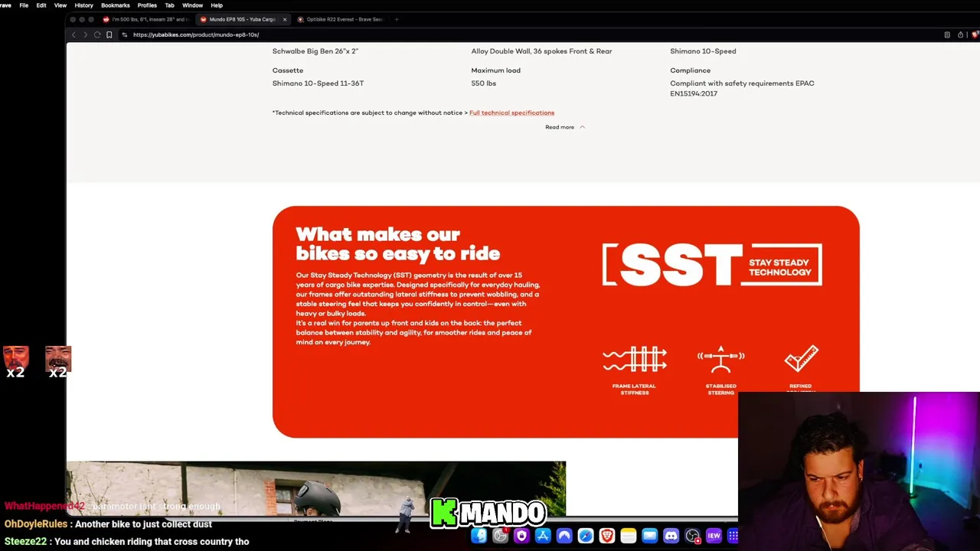
Task: Open the Window menu
Action: 192,5
